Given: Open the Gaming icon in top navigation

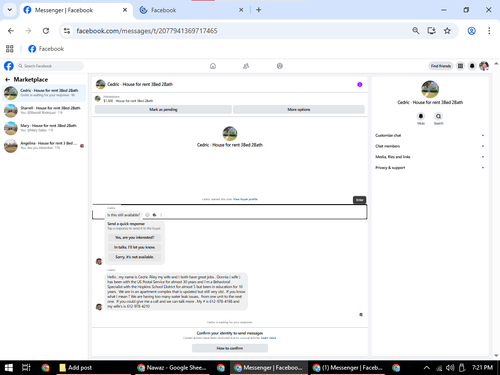Looking at the screenshot, I should (280, 66).
